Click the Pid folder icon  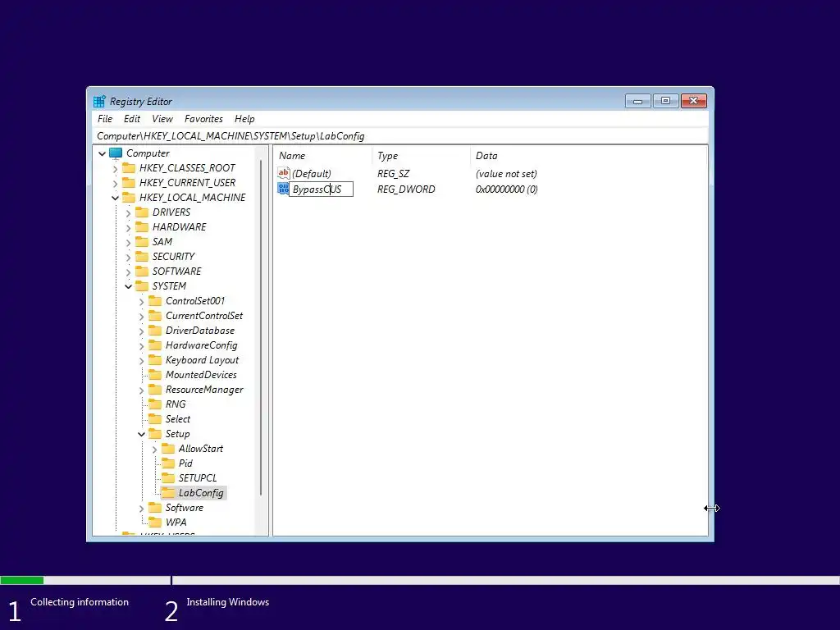pos(168,463)
